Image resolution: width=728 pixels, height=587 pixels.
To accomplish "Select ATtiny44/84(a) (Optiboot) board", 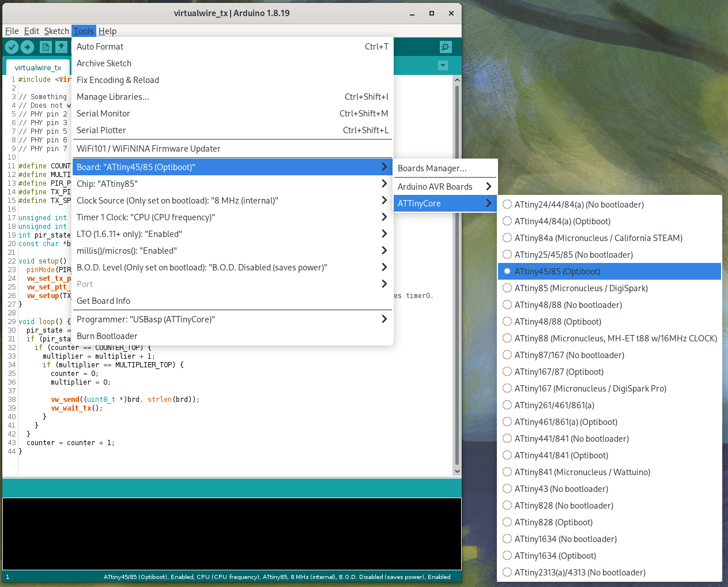I will click(x=609, y=221).
